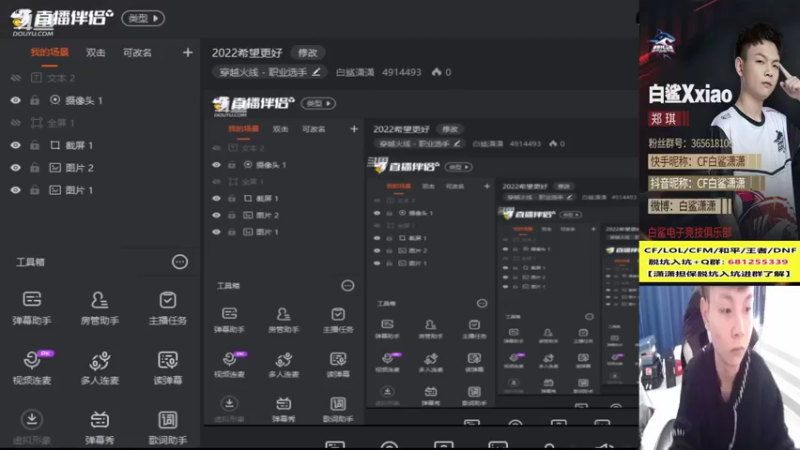Open 弹幕秀 tool in main toolbox
This screenshot has width=800, height=450.
pyautogui.click(x=99, y=427)
